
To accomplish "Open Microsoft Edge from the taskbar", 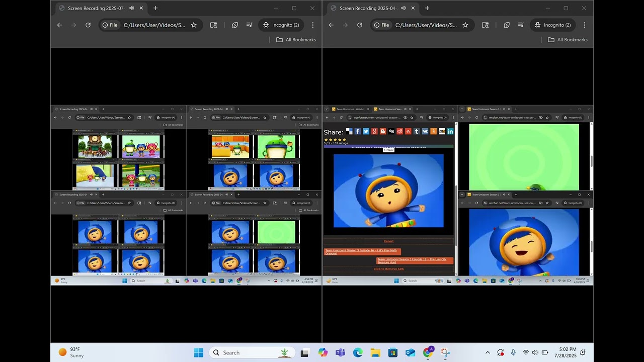I will [x=358, y=352].
